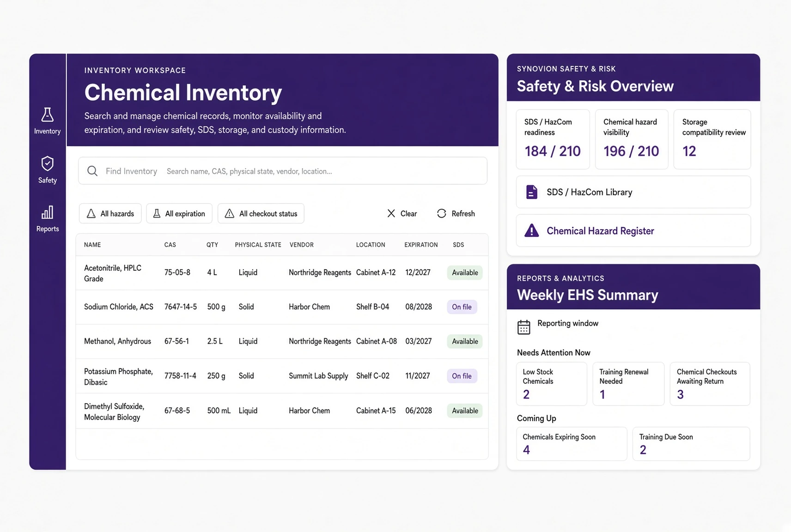This screenshot has width=791, height=532.
Task: Open the Training Due Soon card
Action: click(691, 444)
